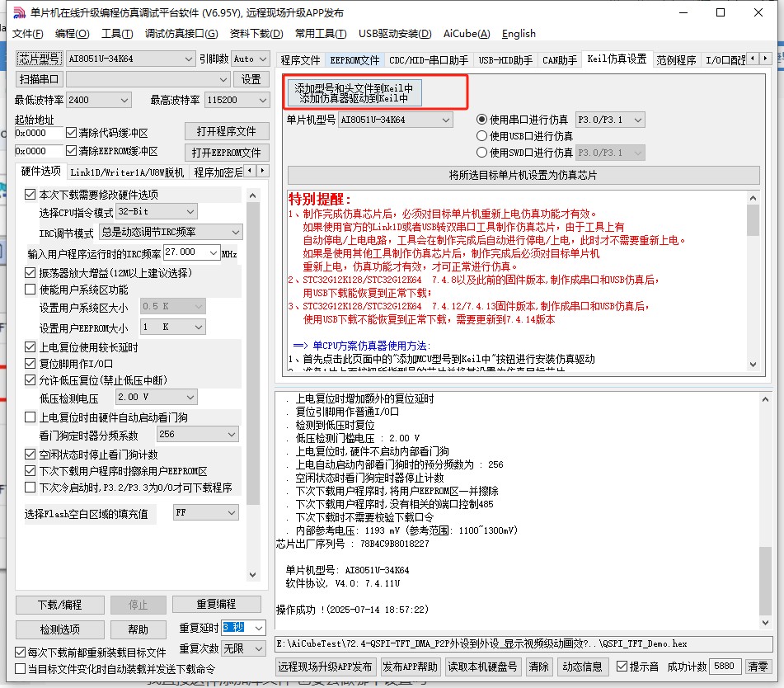Screen dimensions: 784x688
Task: Click 将所选目标单片机设置为仿真芯片 button
Action: pyautogui.click(x=523, y=175)
